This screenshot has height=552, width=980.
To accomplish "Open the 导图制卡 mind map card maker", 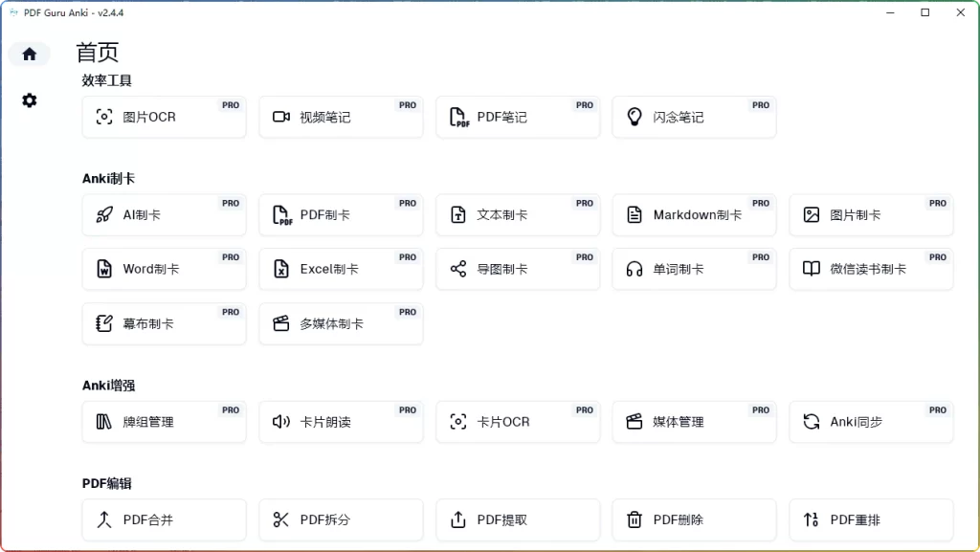I will click(x=518, y=269).
